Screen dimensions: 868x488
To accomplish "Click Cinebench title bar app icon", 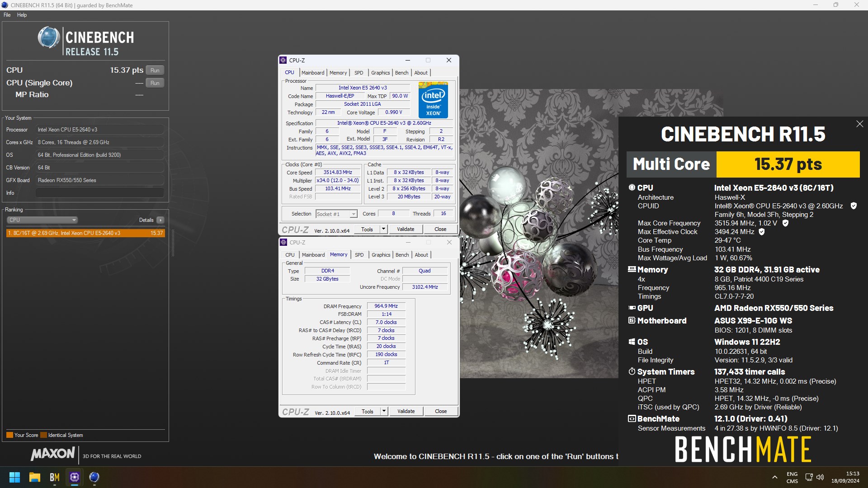I will point(5,5).
